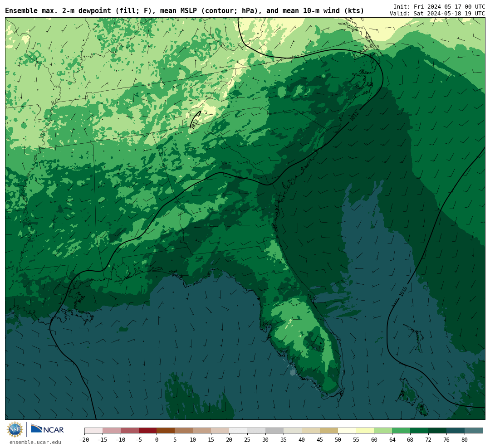Click the gray swatch between 30 and 35
Image resolution: width=490 pixels, height=448 pixels.
click(274, 431)
